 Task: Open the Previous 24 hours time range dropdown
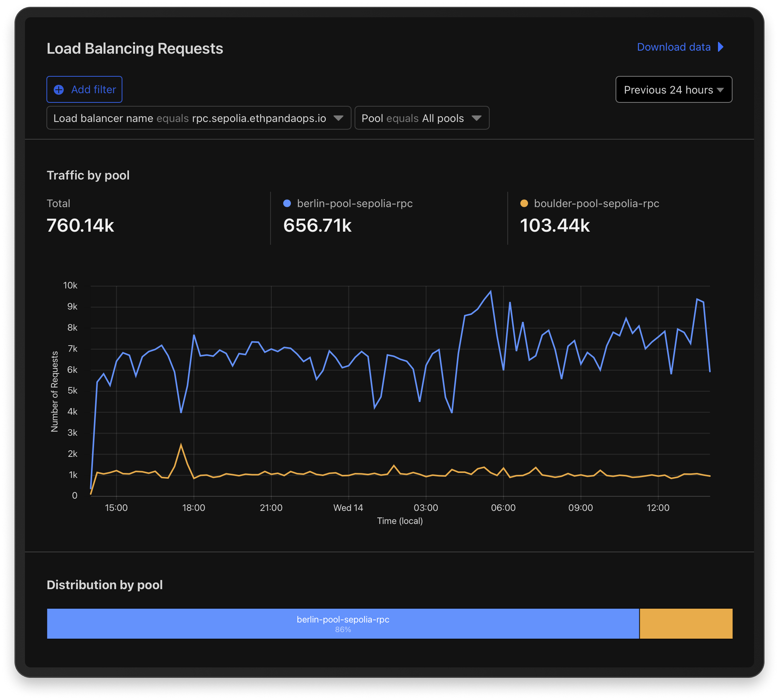click(673, 90)
